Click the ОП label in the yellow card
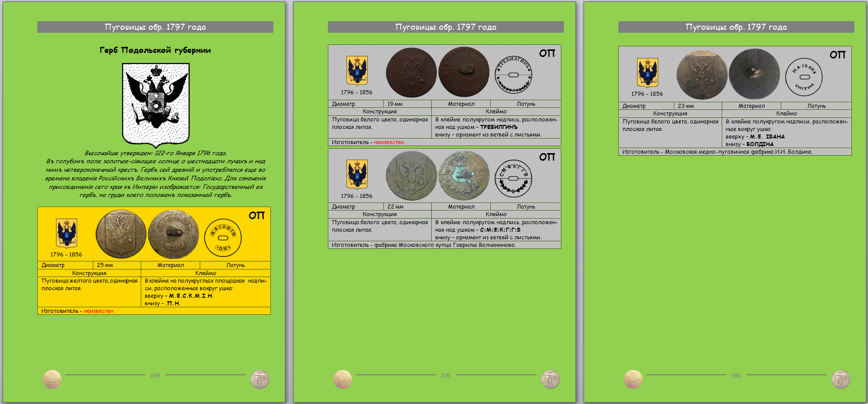This screenshot has width=868, height=404. [x=256, y=216]
